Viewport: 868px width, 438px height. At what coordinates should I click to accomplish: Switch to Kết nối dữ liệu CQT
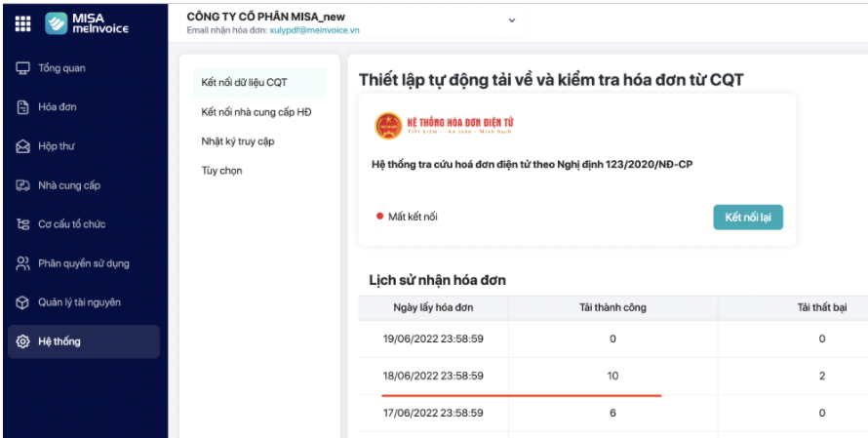pyautogui.click(x=244, y=82)
